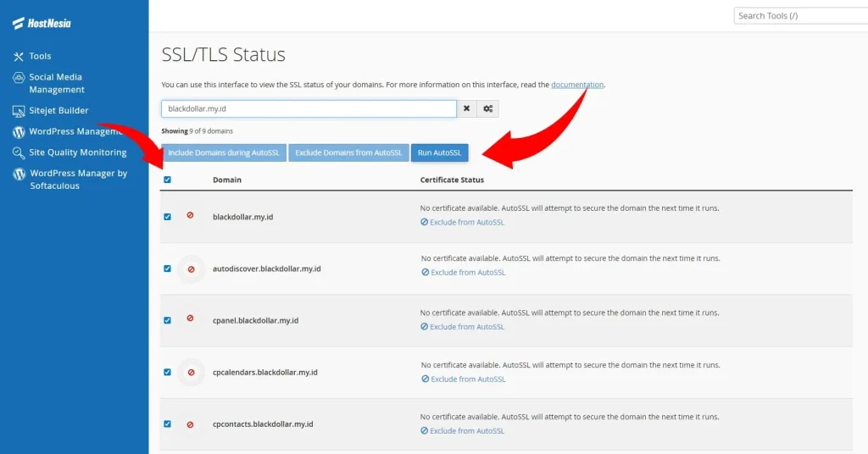Image resolution: width=868 pixels, height=454 pixels.
Task: Click Social Media Management icon
Action: tap(19, 77)
